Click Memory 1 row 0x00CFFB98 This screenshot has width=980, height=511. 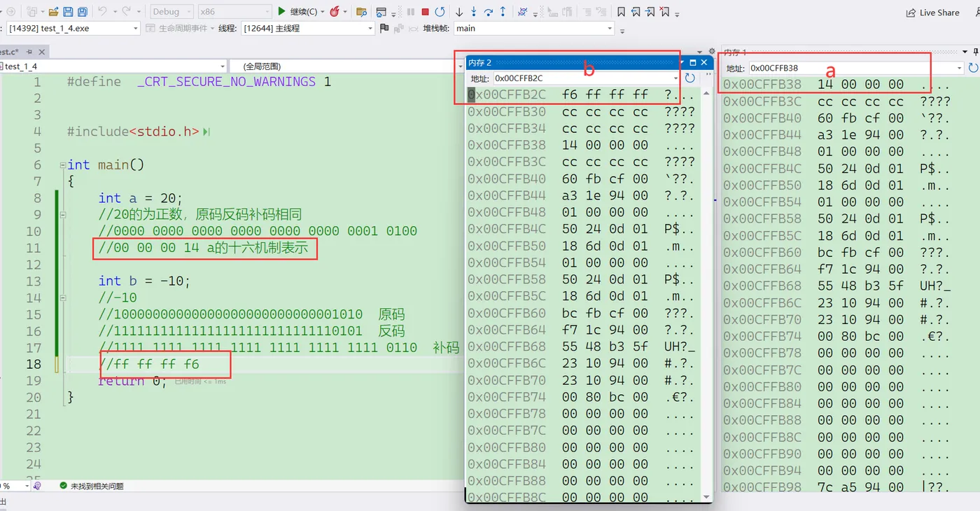(x=836, y=487)
